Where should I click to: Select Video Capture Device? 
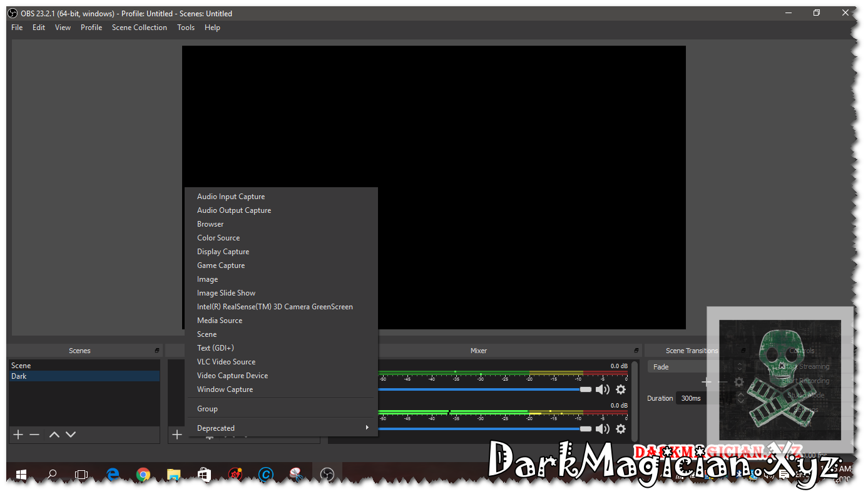[281, 376]
